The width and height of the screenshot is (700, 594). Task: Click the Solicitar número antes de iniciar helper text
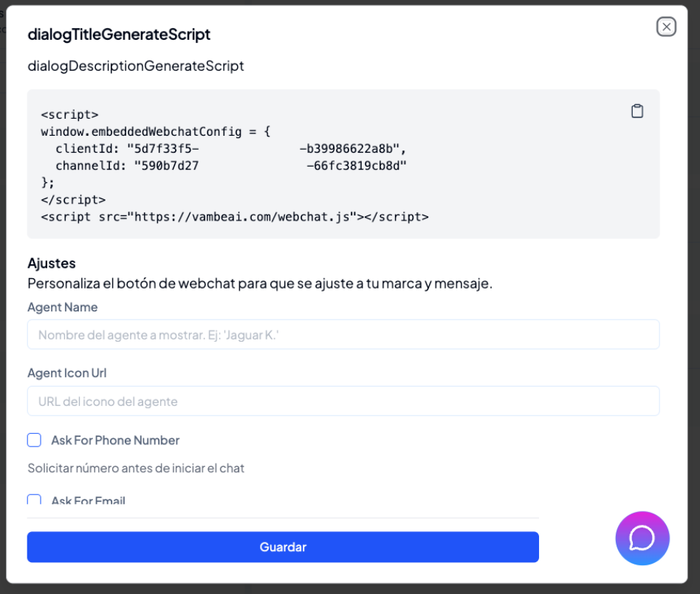click(136, 468)
